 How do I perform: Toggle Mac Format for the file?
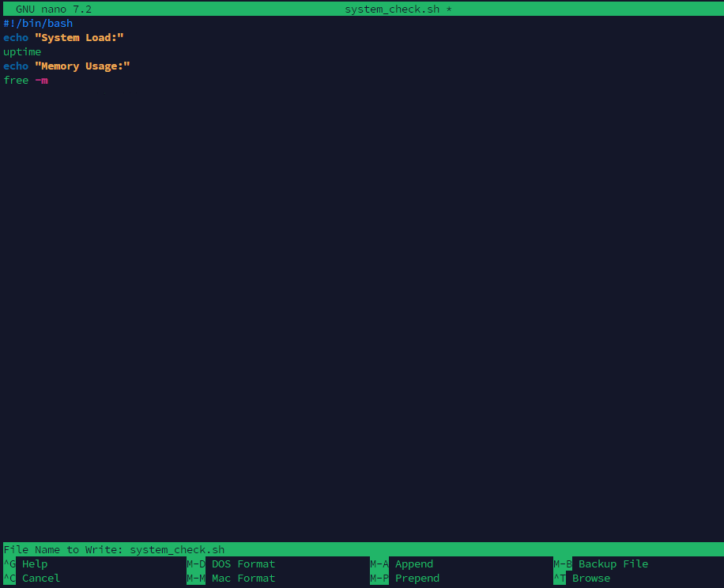[243, 578]
